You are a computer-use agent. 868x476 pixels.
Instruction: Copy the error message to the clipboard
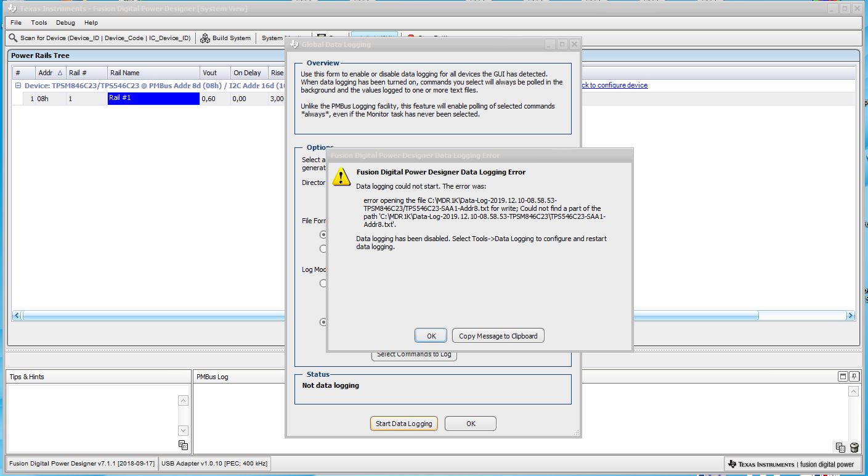click(x=498, y=336)
